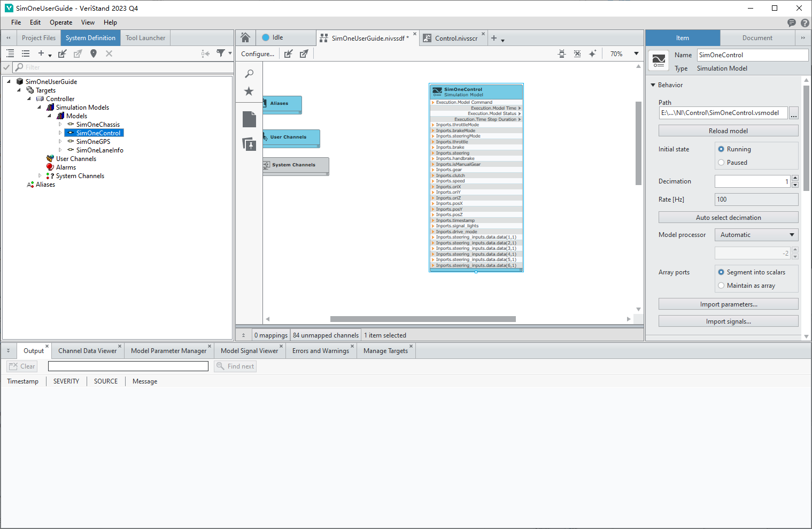The image size is (812, 529).
Task: Click the browse ellipsis button beside Path
Action: pyautogui.click(x=794, y=113)
